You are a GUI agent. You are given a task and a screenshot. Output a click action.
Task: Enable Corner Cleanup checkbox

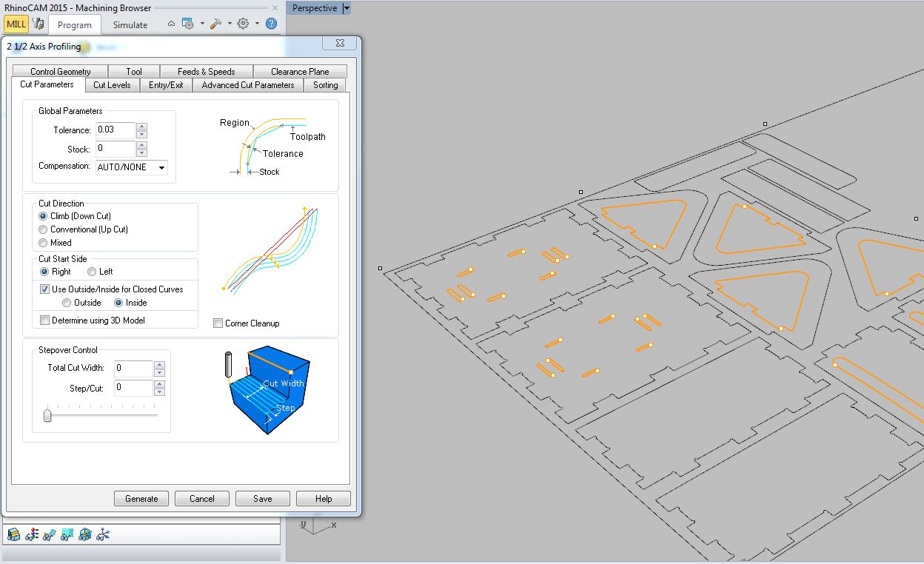(x=218, y=323)
